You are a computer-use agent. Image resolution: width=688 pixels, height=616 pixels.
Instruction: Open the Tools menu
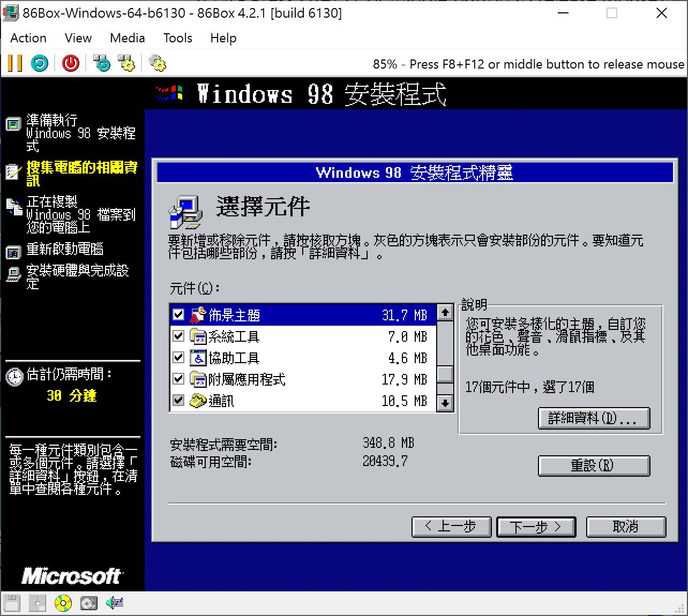(x=178, y=38)
